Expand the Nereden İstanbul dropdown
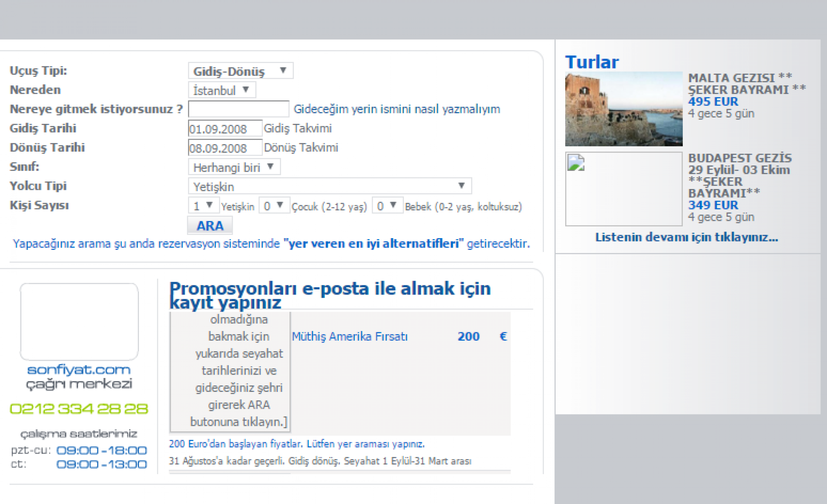Image resolution: width=827 pixels, height=504 pixels. coord(221,90)
